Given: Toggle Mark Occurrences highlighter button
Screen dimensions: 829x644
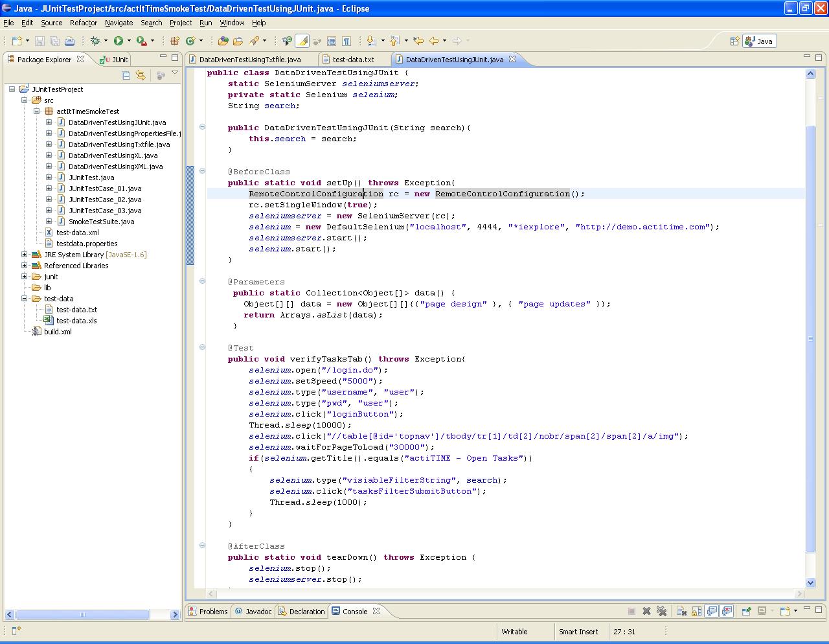Looking at the screenshot, I should (302, 41).
